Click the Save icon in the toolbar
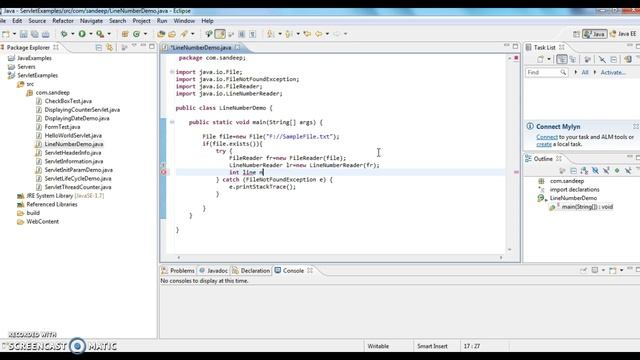 24,34
